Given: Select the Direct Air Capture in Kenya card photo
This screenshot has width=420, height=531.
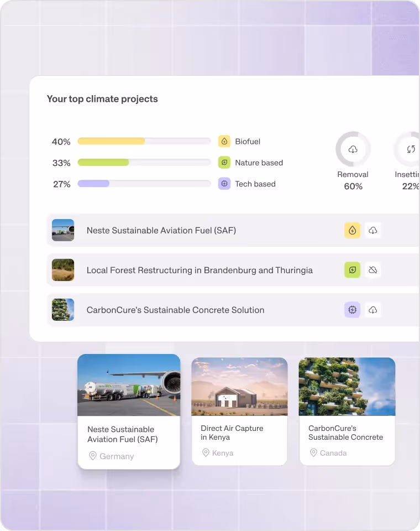Looking at the screenshot, I should [x=239, y=387].
